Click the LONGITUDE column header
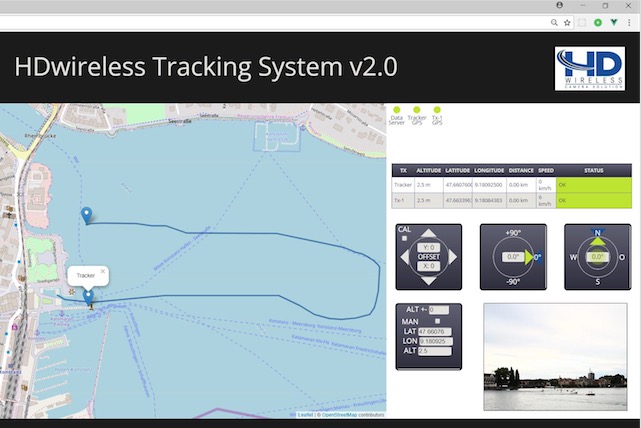This screenshot has width=641, height=428. (489, 170)
